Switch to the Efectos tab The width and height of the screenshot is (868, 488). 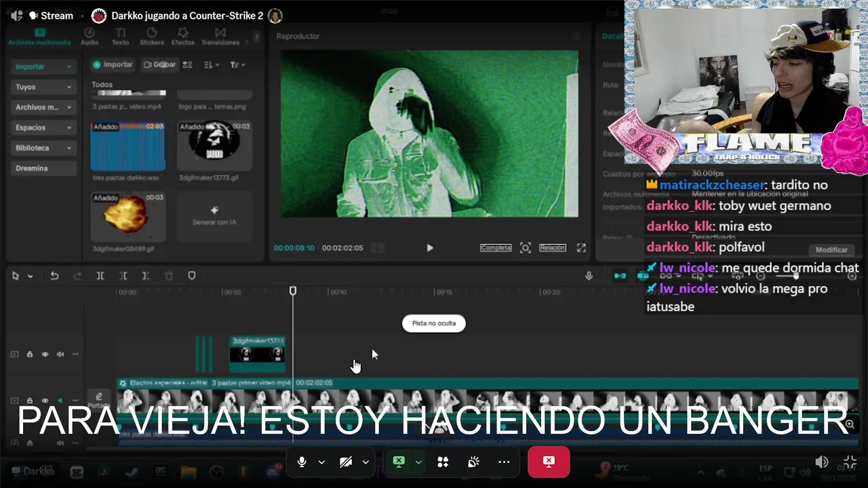(x=183, y=37)
